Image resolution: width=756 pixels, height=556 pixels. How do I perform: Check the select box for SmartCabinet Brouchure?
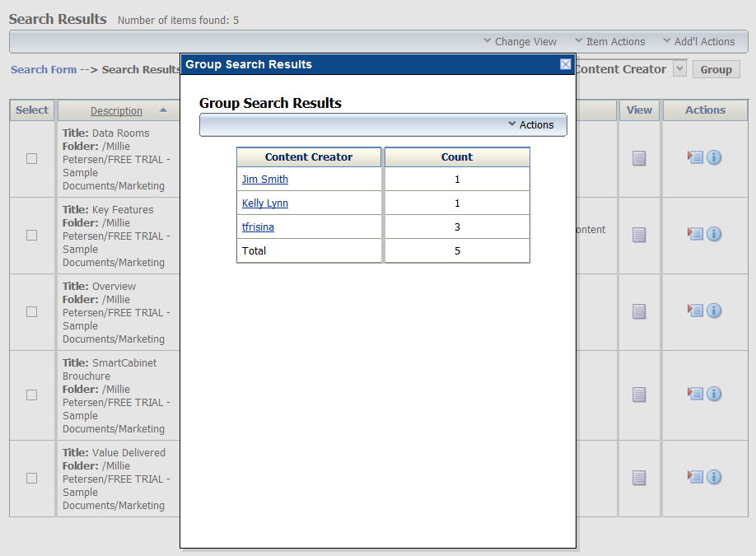(31, 394)
